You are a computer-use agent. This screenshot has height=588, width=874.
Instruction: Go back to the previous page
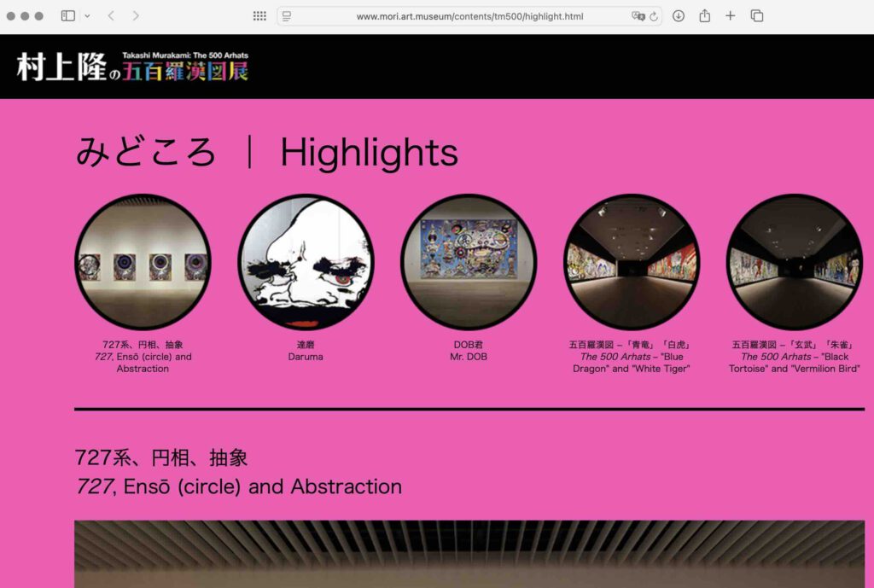click(x=111, y=16)
